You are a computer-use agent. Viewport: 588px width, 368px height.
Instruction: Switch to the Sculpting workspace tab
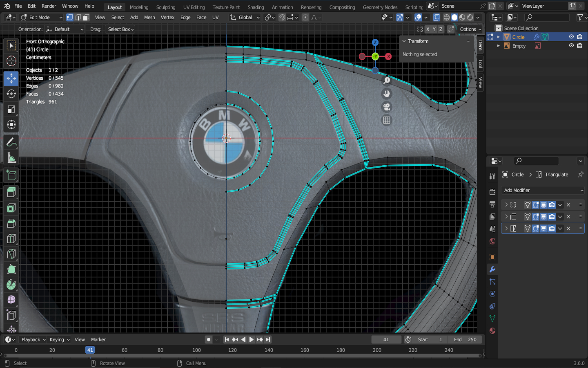[165, 7]
